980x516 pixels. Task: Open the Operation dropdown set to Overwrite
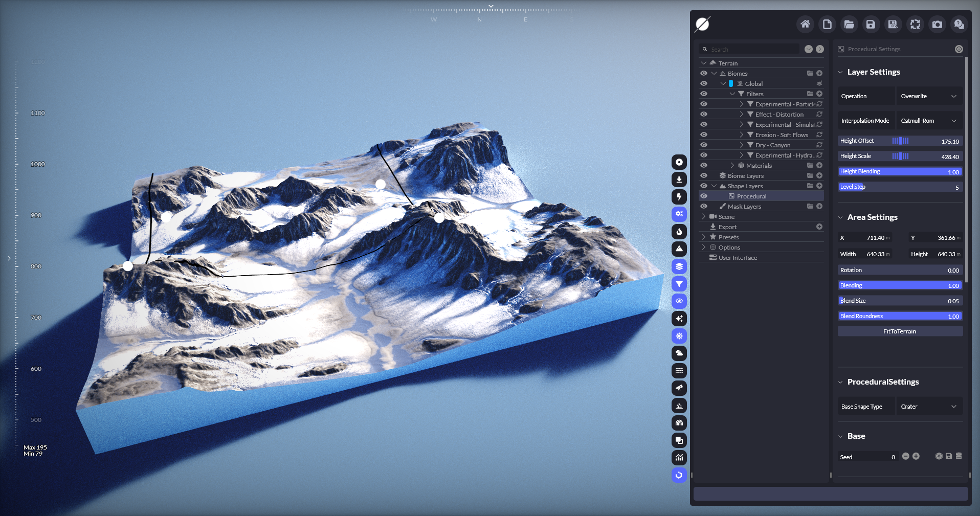928,96
